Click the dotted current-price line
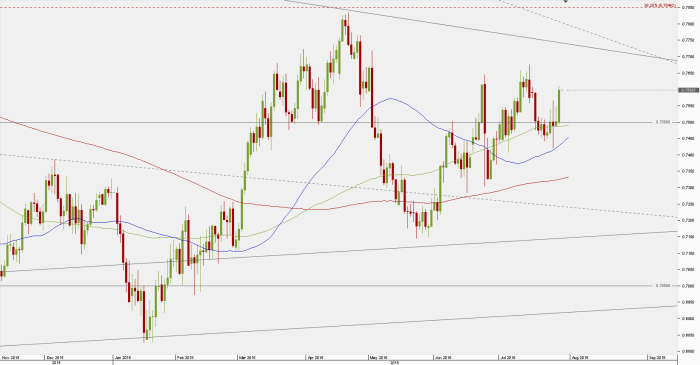This screenshot has width=700, height=365. pyautogui.click(x=619, y=90)
